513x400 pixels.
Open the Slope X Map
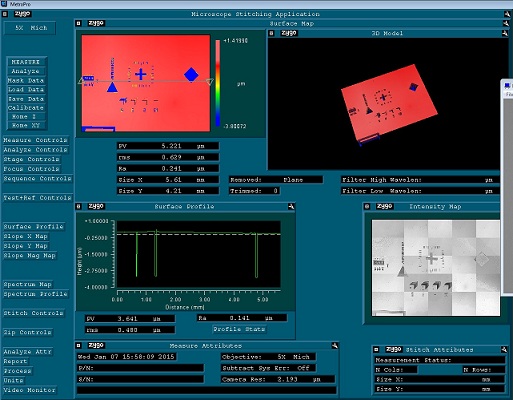[26, 237]
